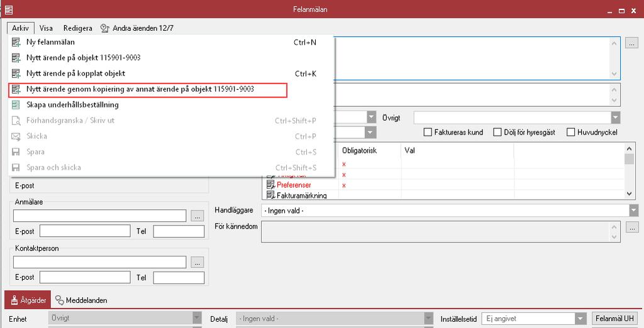Image resolution: width=644 pixels, height=328 pixels.
Task: Click icon beside Nytt ärende på kopplat objekt
Action: coord(16,74)
